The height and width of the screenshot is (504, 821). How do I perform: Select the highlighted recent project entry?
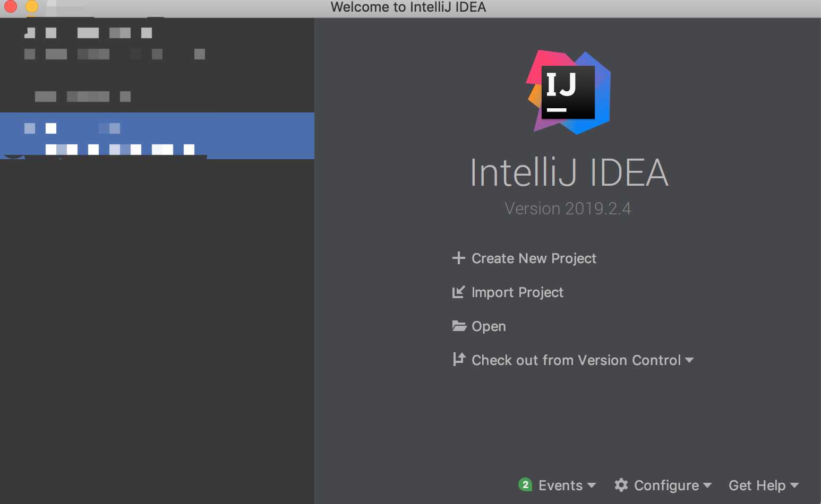pyautogui.click(x=157, y=136)
